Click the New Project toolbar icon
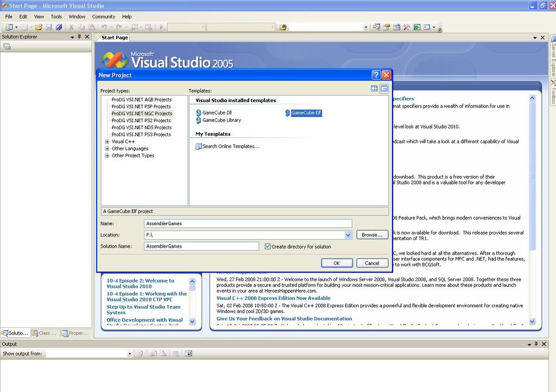The width and height of the screenshot is (556, 392). (9, 27)
